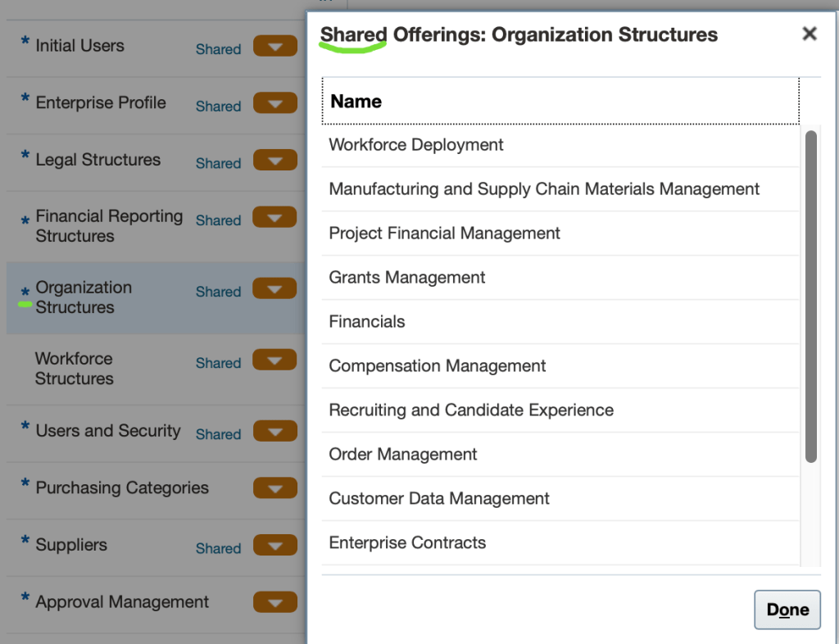Open orange dropdown for Enterprise Profile
The width and height of the screenshot is (839, 644).
point(274,103)
